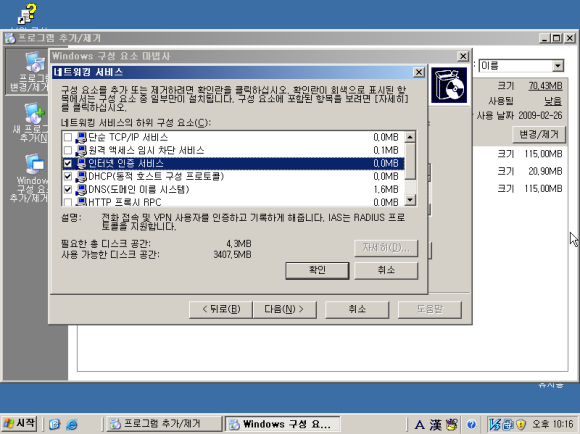
Task: Click the DHCP row network icon
Action: coord(81,176)
